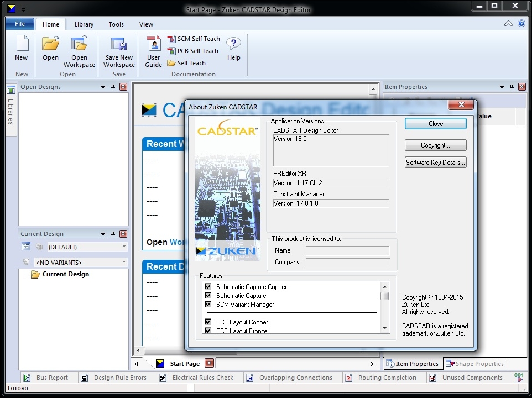Pin the Current Design panel
This screenshot has height=398, width=532.
(x=113, y=234)
